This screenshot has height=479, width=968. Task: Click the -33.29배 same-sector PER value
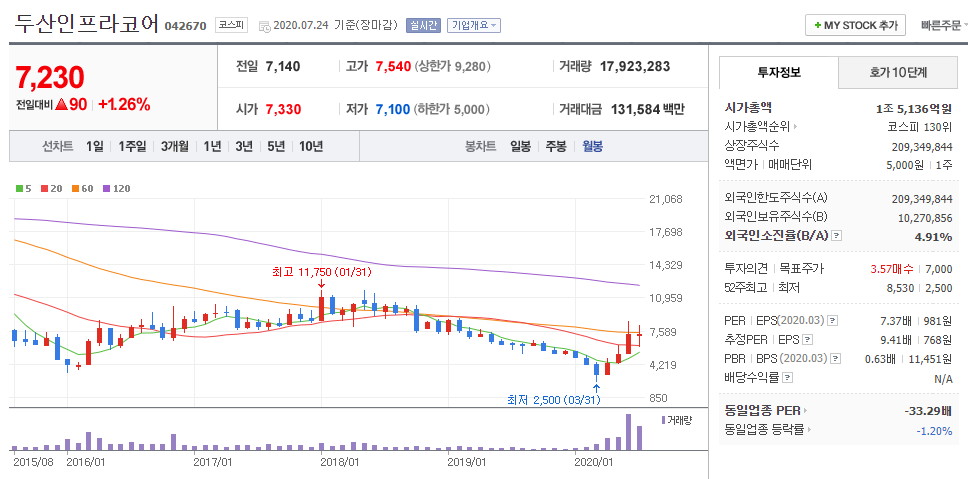pyautogui.click(x=928, y=411)
